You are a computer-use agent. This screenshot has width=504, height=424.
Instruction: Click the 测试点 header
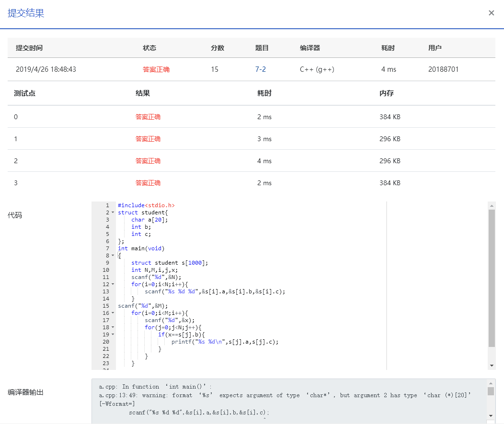(25, 93)
